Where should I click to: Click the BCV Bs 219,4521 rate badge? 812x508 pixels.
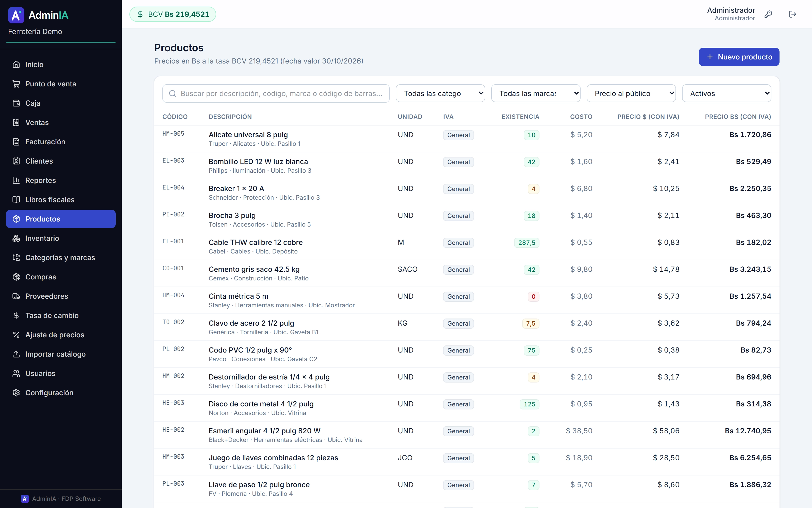pos(173,14)
